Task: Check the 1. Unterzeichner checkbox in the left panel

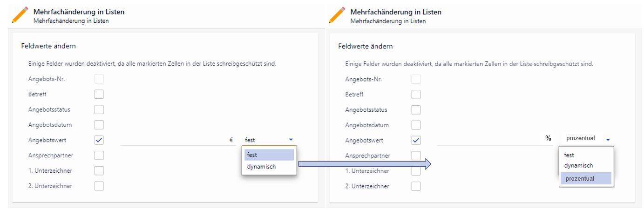Action: [x=99, y=171]
